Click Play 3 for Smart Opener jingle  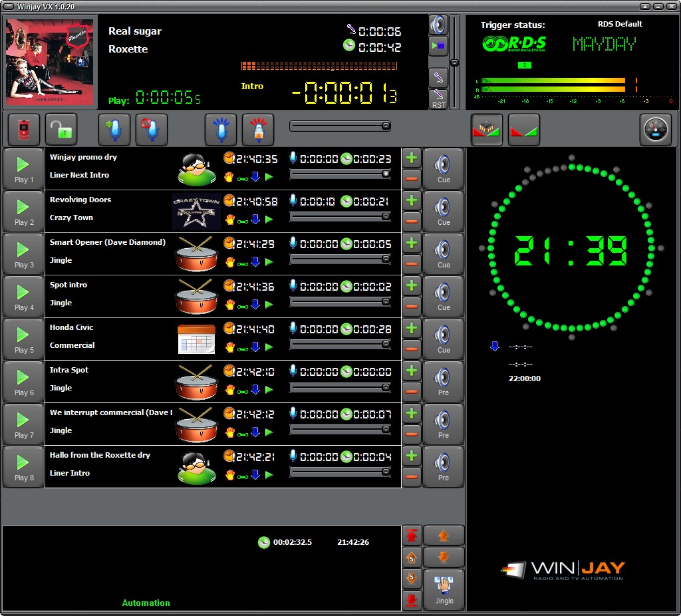pos(23,254)
